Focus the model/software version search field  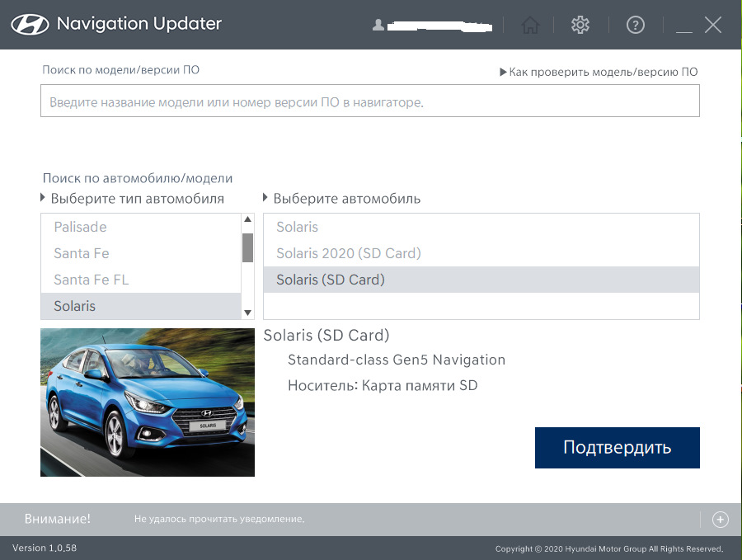pos(369,101)
